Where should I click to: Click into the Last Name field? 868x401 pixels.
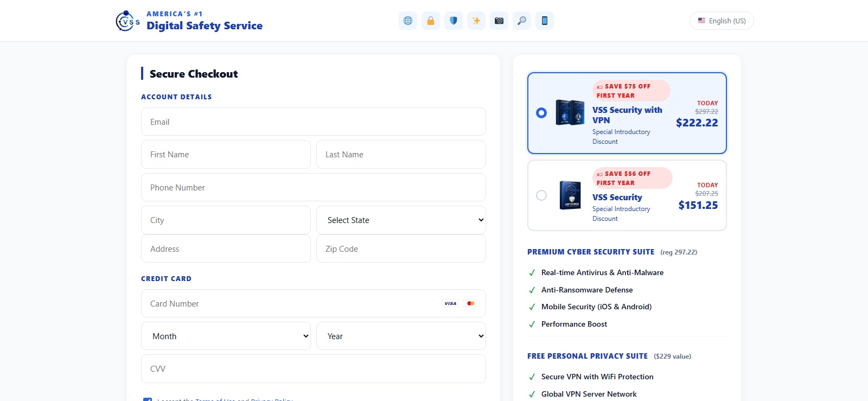401,155
